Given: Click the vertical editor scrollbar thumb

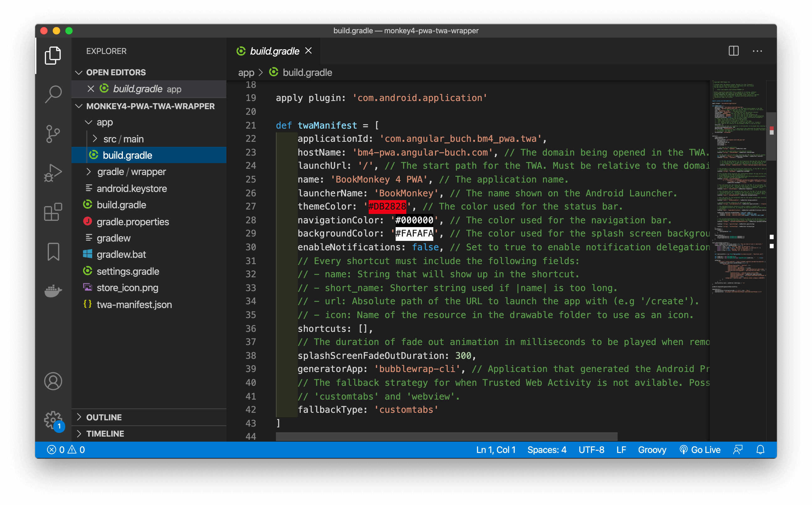Looking at the screenshot, I should [771, 136].
